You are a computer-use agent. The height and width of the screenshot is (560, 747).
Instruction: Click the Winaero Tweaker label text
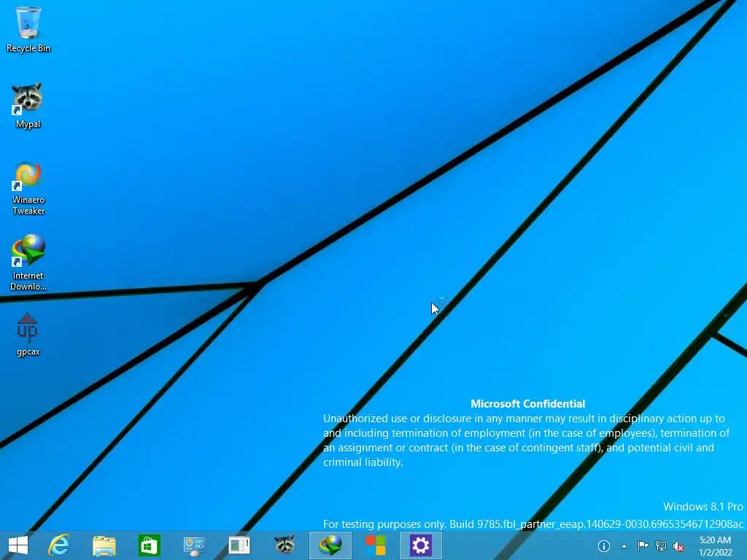28,205
